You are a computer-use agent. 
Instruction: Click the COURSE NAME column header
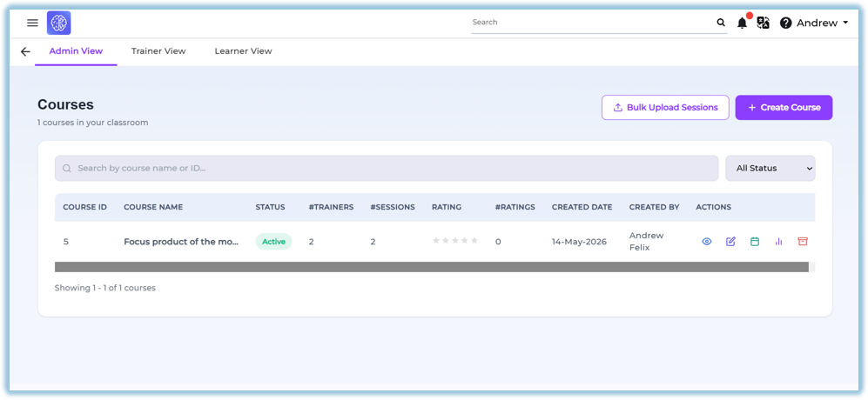[x=153, y=207]
